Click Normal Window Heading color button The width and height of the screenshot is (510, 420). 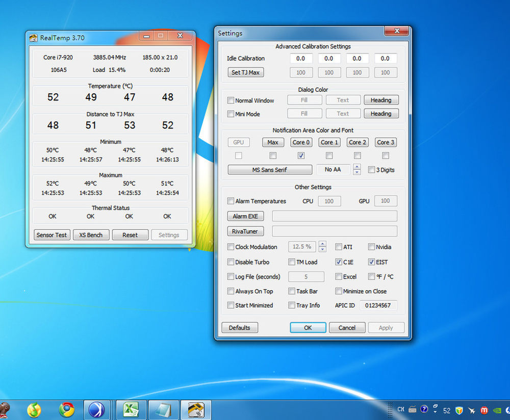pos(381,100)
